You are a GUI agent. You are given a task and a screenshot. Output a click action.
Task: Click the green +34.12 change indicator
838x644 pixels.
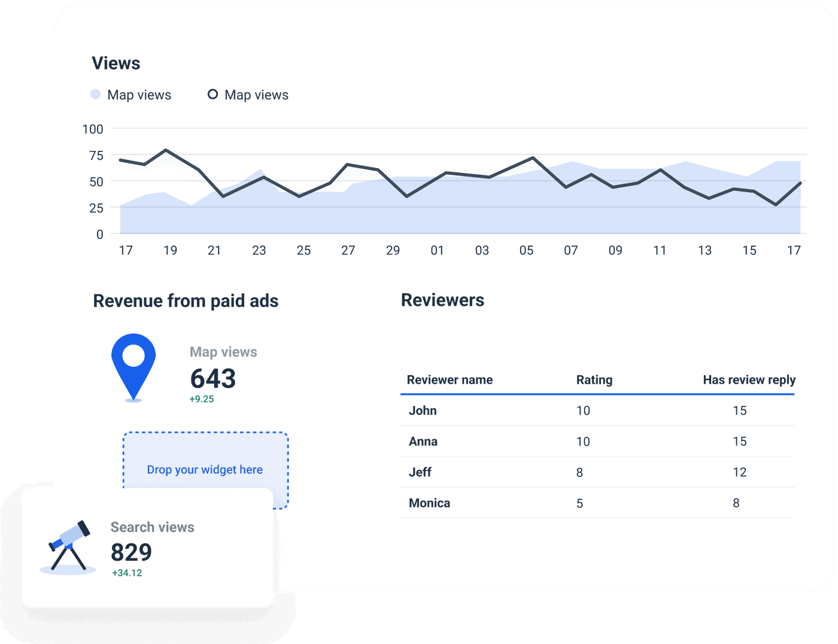point(127,573)
